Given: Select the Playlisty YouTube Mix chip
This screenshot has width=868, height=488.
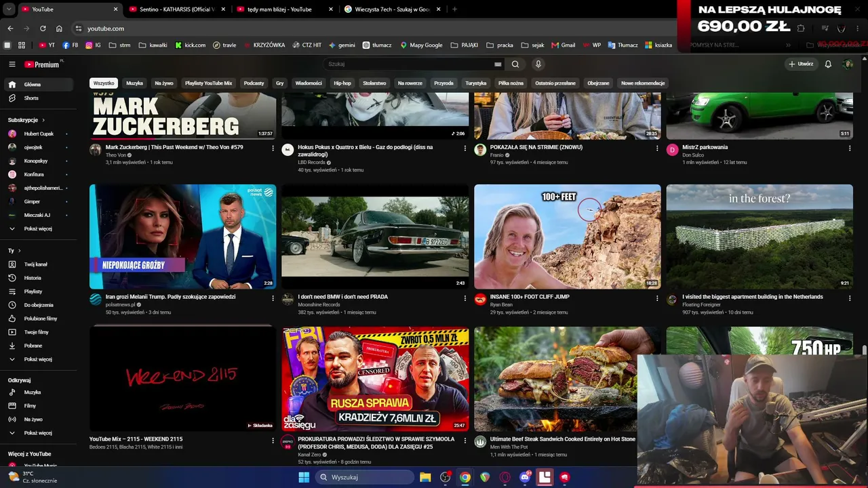Looking at the screenshot, I should [x=208, y=83].
